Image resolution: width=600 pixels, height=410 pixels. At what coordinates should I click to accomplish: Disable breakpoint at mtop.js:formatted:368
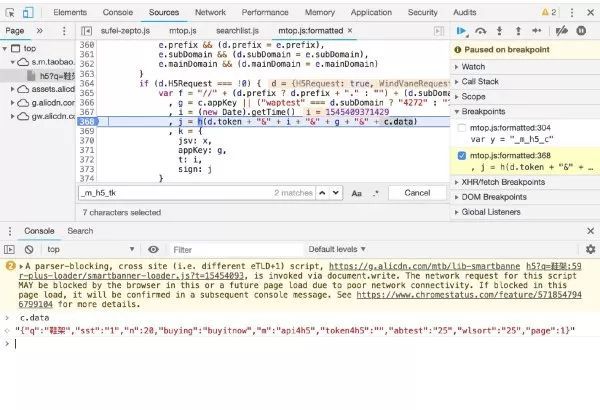(x=461, y=155)
